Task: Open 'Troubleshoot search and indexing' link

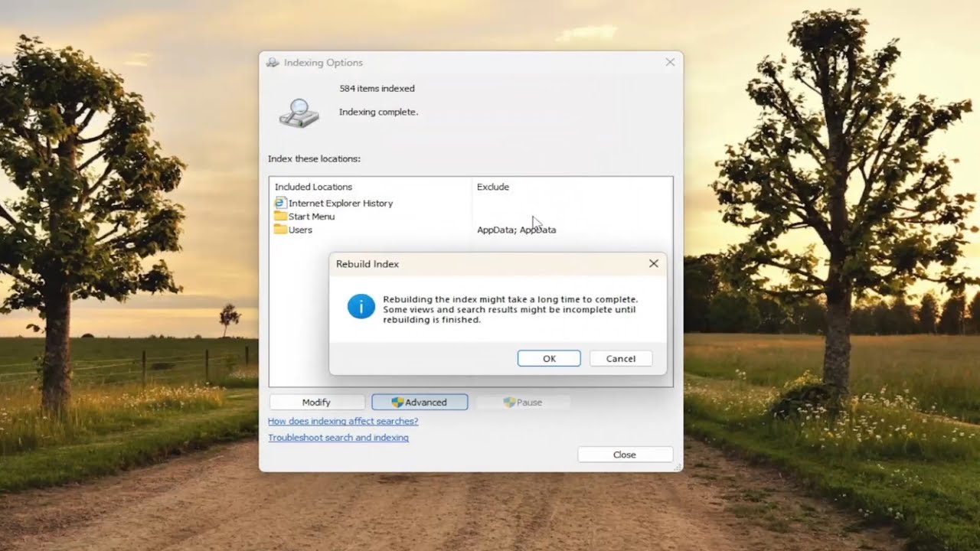Action: point(338,438)
